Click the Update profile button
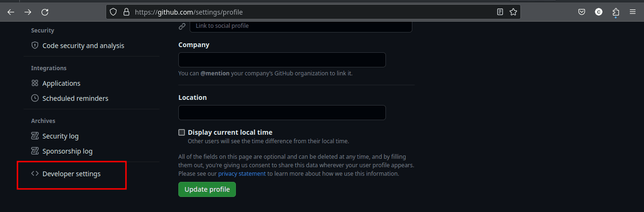Viewport: 644px width, 212px height. (x=207, y=189)
